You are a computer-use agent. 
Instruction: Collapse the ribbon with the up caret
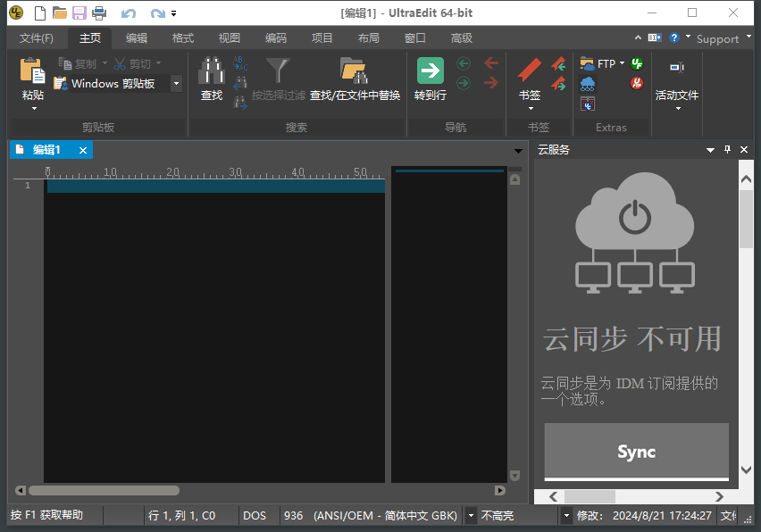tap(638, 37)
